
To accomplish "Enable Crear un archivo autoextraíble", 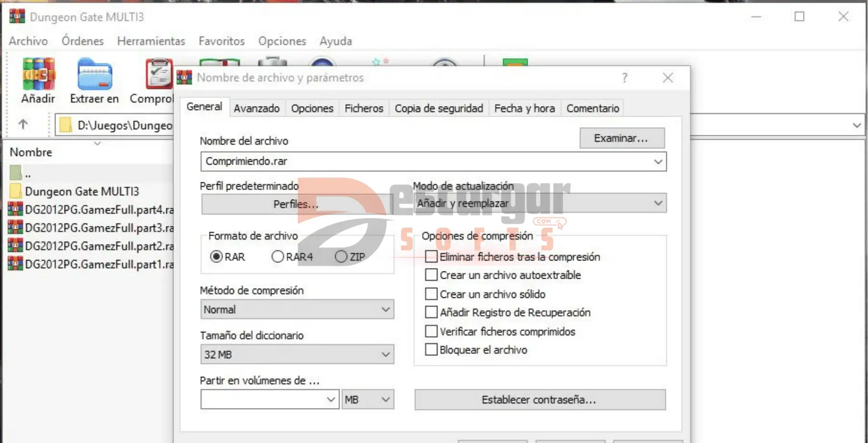I will [431, 275].
